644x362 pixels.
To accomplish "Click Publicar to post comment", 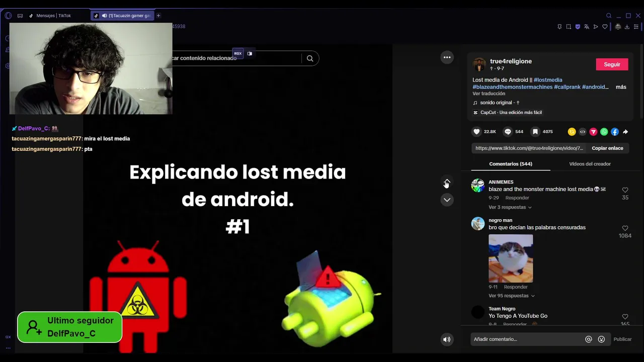I will click(x=622, y=339).
